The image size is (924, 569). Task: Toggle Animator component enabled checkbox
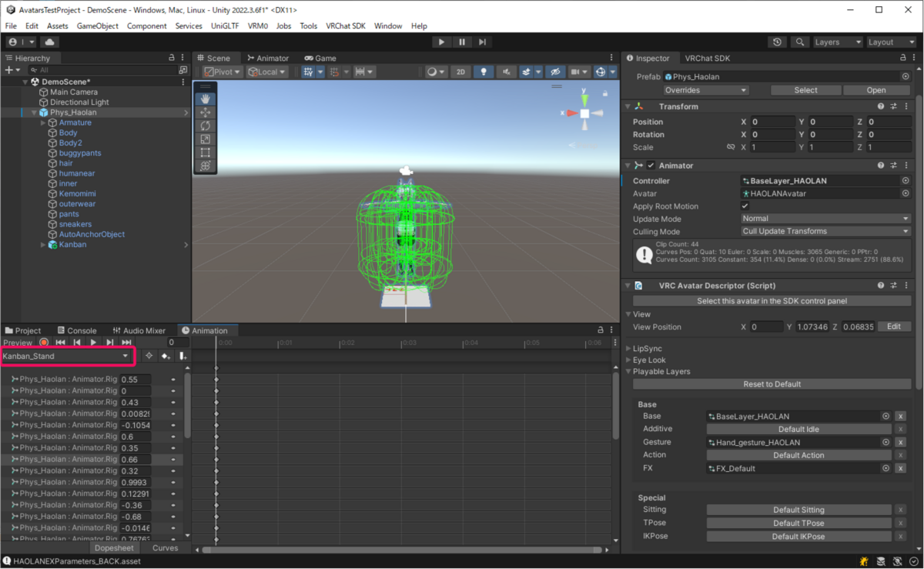pyautogui.click(x=651, y=166)
